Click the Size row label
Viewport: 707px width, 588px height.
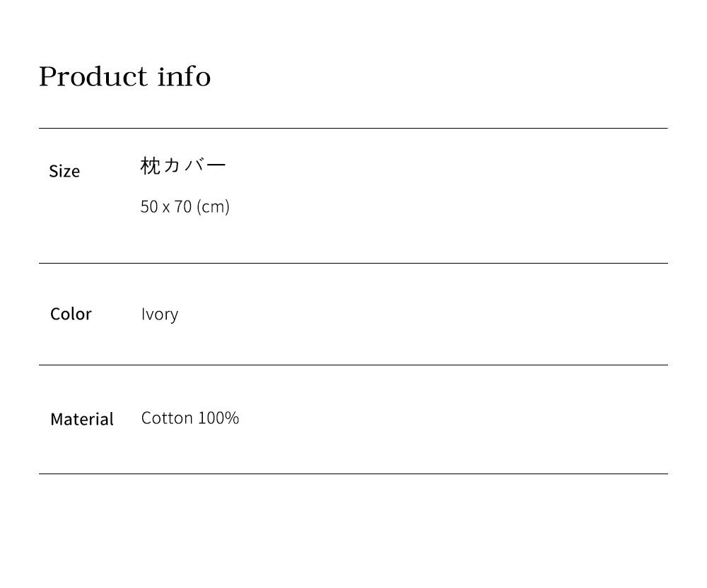point(64,171)
